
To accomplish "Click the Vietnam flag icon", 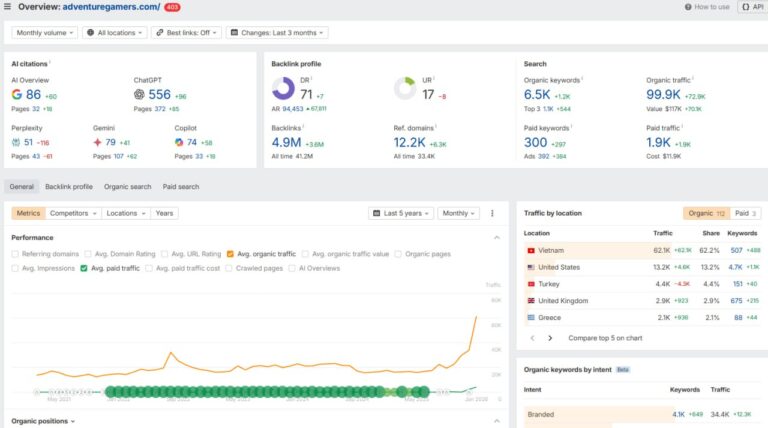I will pyautogui.click(x=531, y=250).
